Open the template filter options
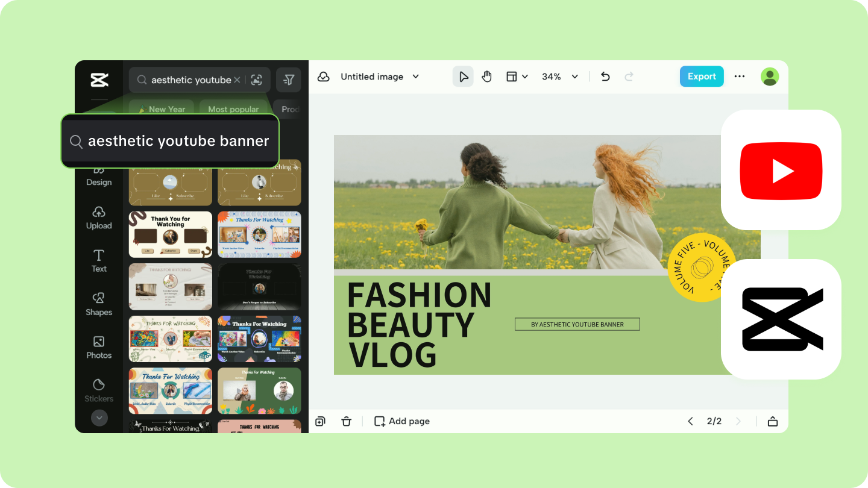This screenshot has width=868, height=488. (x=289, y=80)
